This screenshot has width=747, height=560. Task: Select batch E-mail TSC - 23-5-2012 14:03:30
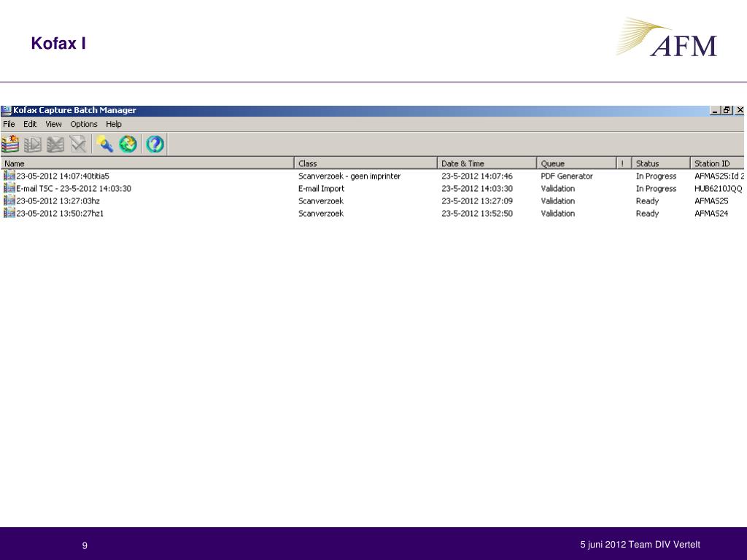pyautogui.click(x=74, y=189)
